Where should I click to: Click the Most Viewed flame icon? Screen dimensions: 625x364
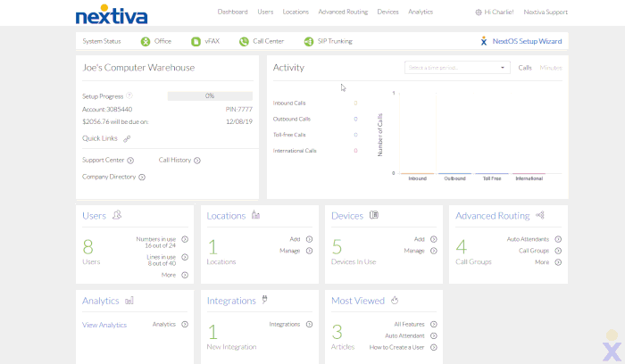tap(395, 300)
